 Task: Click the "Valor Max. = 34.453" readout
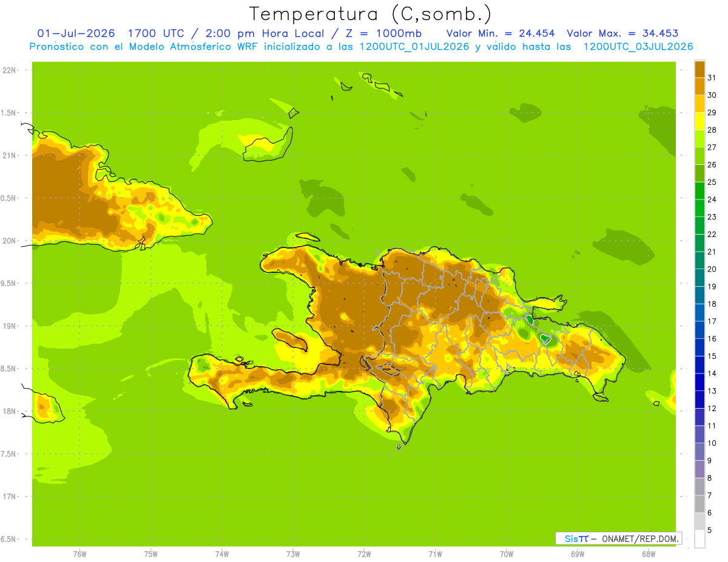point(623,33)
